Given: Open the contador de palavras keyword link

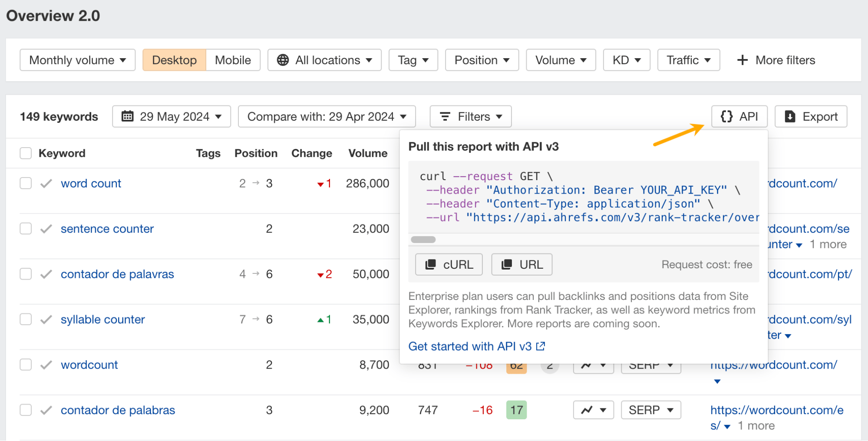Looking at the screenshot, I should click(x=117, y=274).
